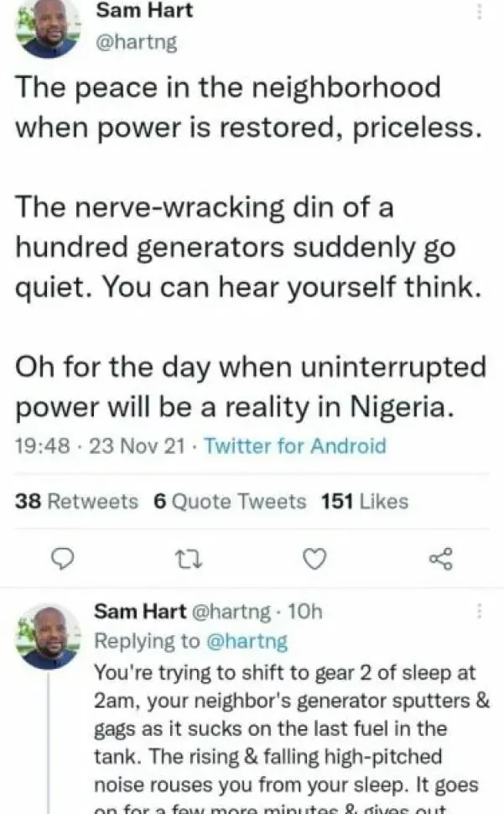View the 38 Retweets list
Screen dimensions: 504x814
[77, 502]
